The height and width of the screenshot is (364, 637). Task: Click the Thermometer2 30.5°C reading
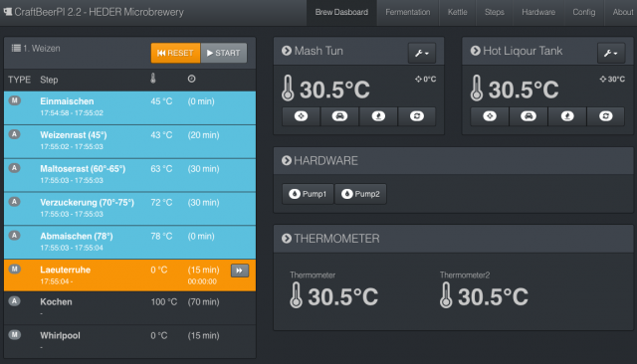[x=494, y=297]
